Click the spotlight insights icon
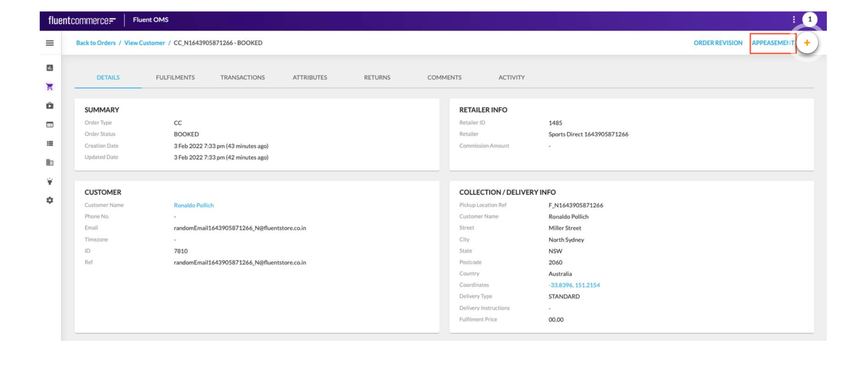Screen dimensions: 868x372 pos(50,181)
